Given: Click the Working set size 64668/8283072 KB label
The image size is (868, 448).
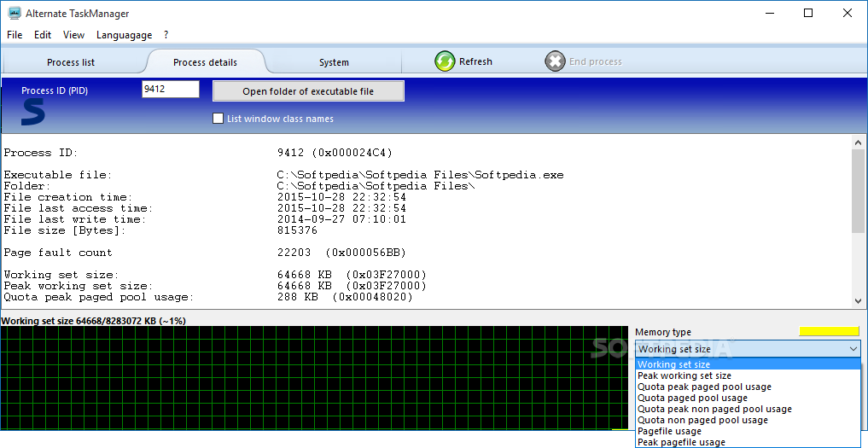Looking at the screenshot, I should (94, 321).
